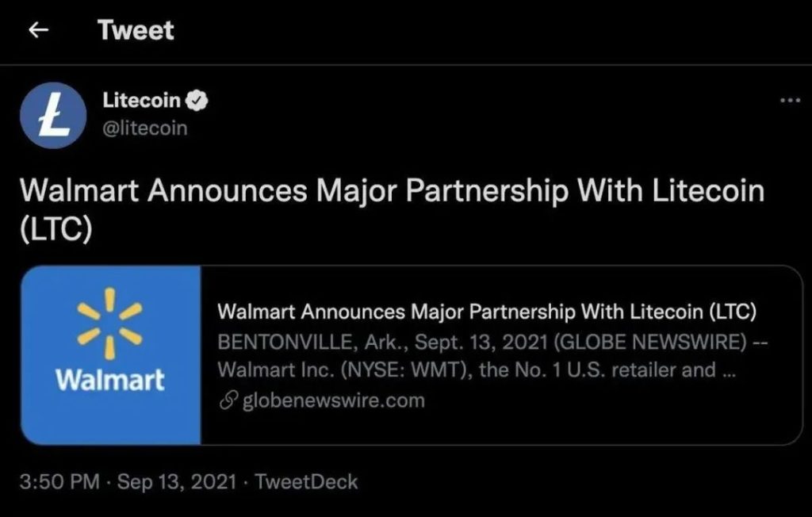Open the @litecoin handle
Viewport: 812px width, 517px height.
point(145,128)
